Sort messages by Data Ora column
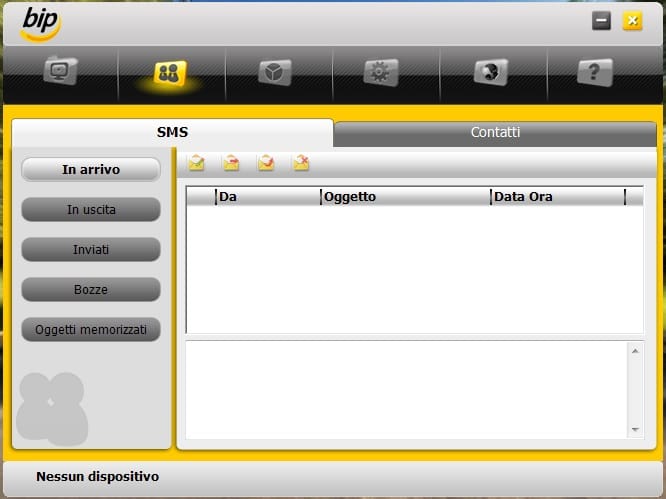 (556, 197)
